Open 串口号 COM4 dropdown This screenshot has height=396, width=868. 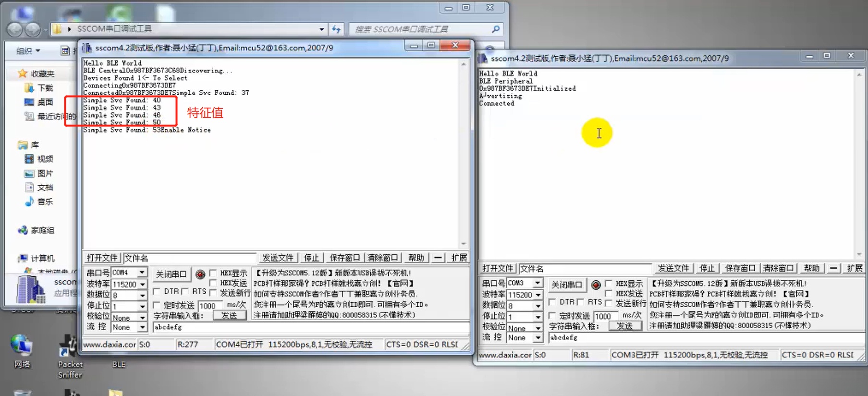pos(142,272)
